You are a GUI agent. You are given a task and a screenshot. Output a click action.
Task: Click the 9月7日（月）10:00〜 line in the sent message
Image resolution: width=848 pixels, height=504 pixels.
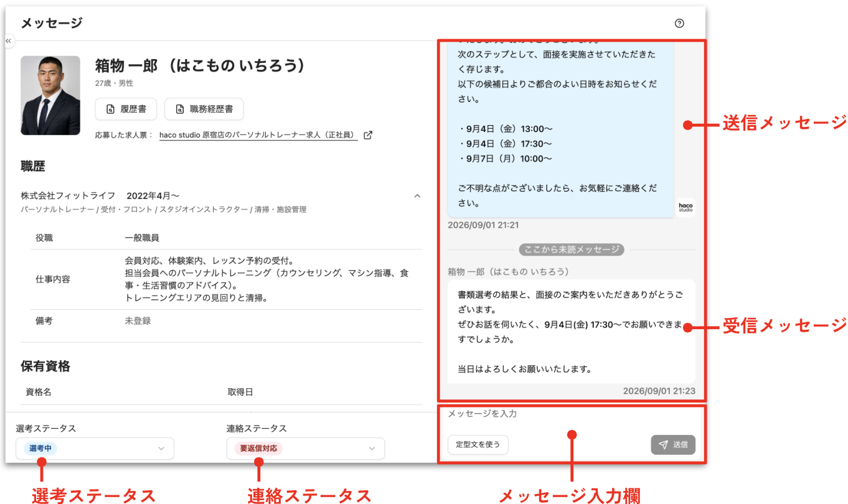coord(505,159)
